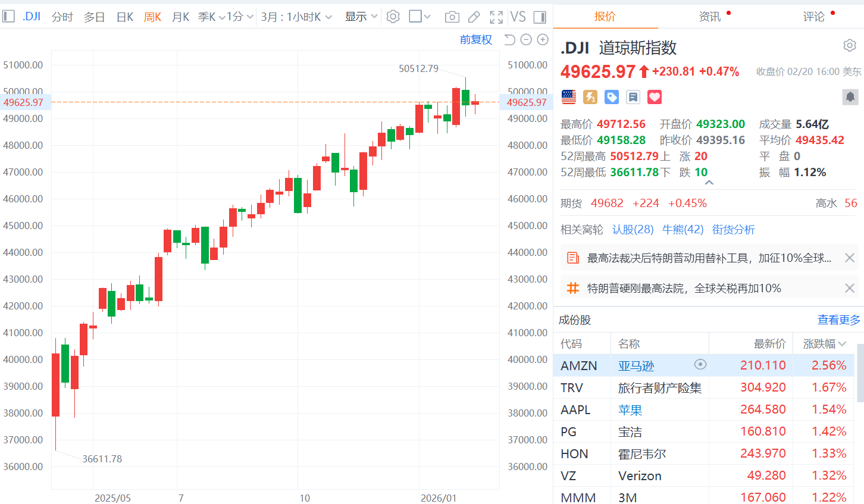
Task: Click the 前复权 adjustment link
Action: [x=476, y=40]
